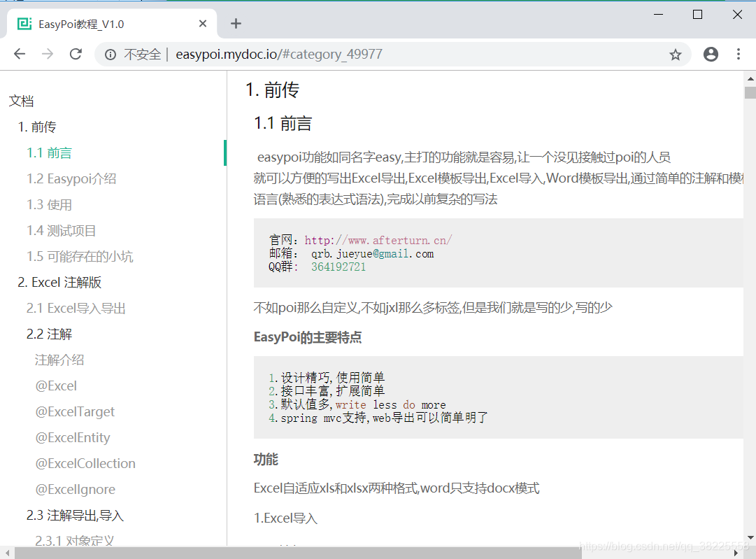The height and width of the screenshot is (559, 756).
Task: Open the Chrome profile avatar
Action: [711, 54]
